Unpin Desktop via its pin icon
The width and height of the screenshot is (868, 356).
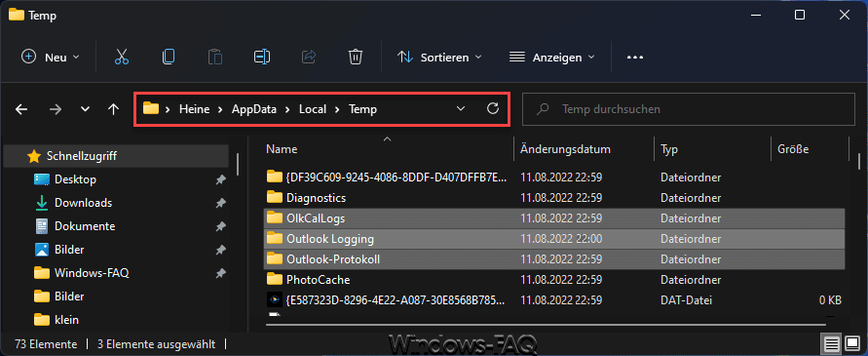click(x=220, y=179)
